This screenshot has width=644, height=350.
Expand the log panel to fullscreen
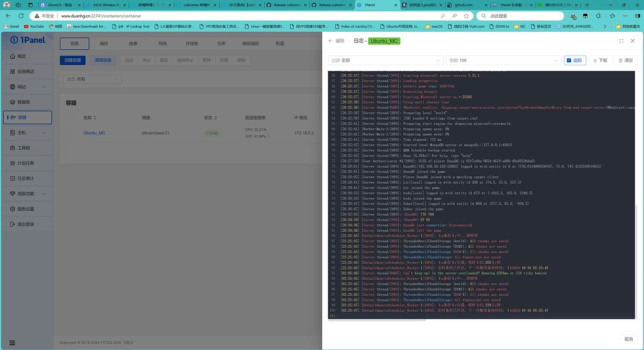621,41
